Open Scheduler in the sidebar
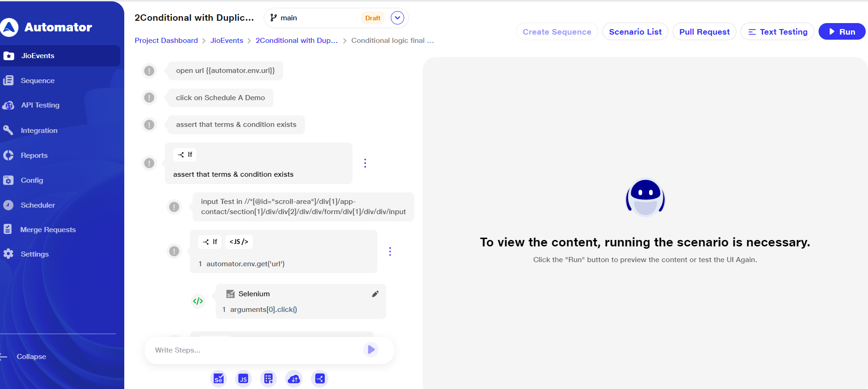868x389 pixels. pos(38,205)
